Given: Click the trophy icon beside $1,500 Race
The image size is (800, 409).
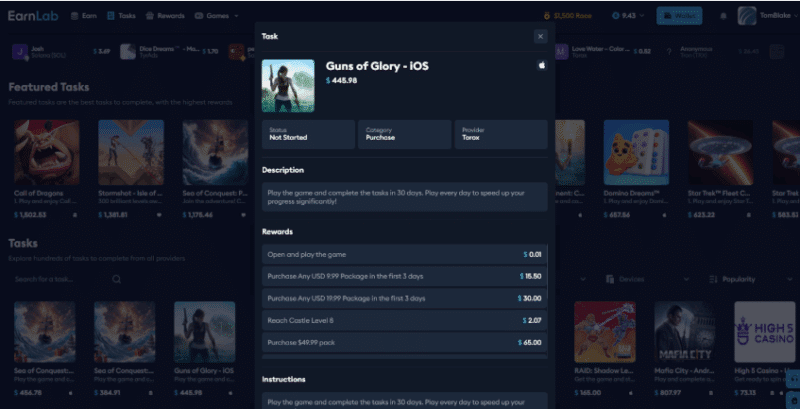Looking at the screenshot, I should [x=547, y=16].
